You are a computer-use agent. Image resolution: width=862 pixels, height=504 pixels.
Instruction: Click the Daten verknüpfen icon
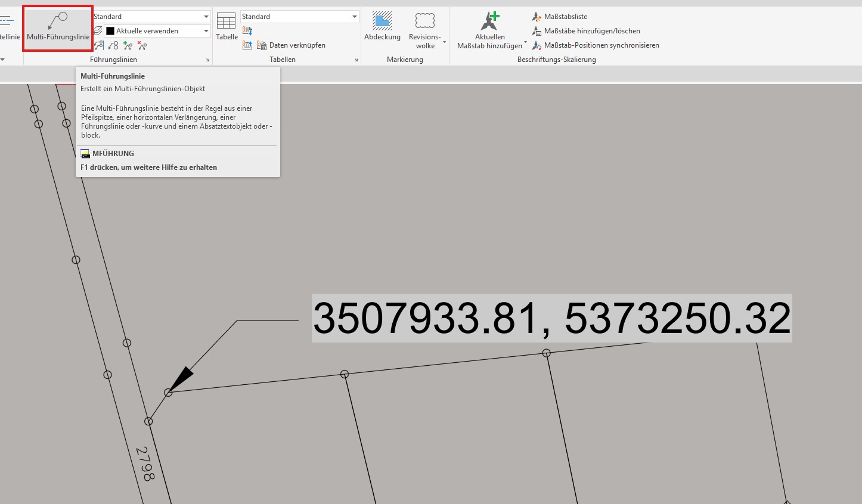(262, 45)
